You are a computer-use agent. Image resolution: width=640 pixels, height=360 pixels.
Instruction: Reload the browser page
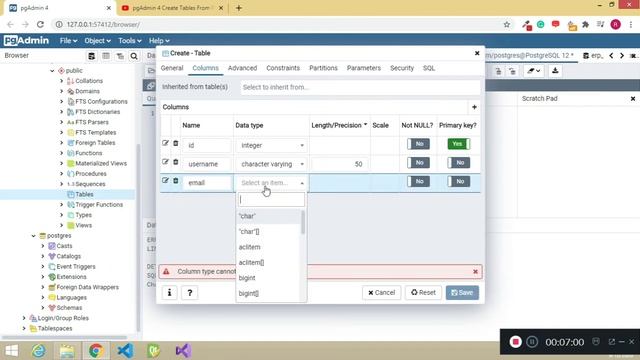(x=40, y=24)
